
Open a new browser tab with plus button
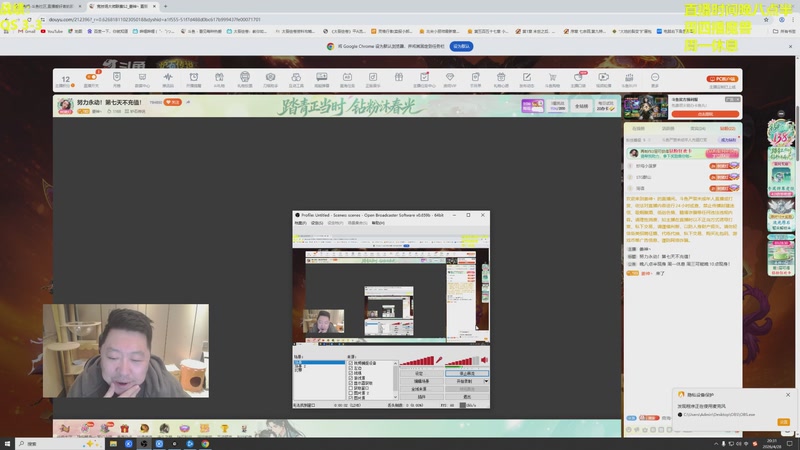coord(165,6)
